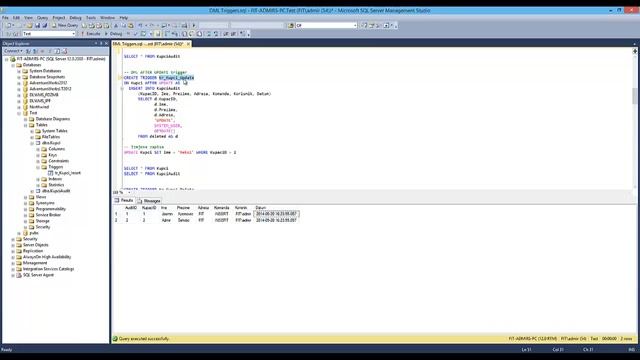
Task: Click the editor vertical scrollbar thumb
Action: [x=634, y=96]
